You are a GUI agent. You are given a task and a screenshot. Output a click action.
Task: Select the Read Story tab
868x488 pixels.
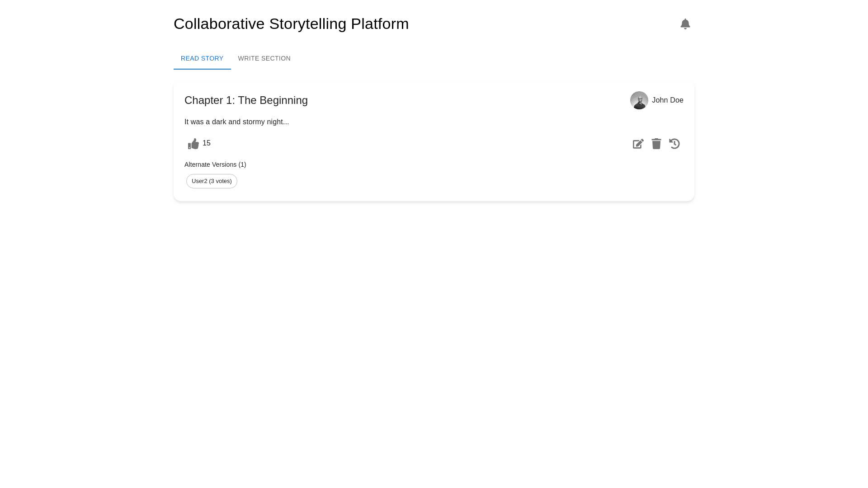[x=202, y=59]
